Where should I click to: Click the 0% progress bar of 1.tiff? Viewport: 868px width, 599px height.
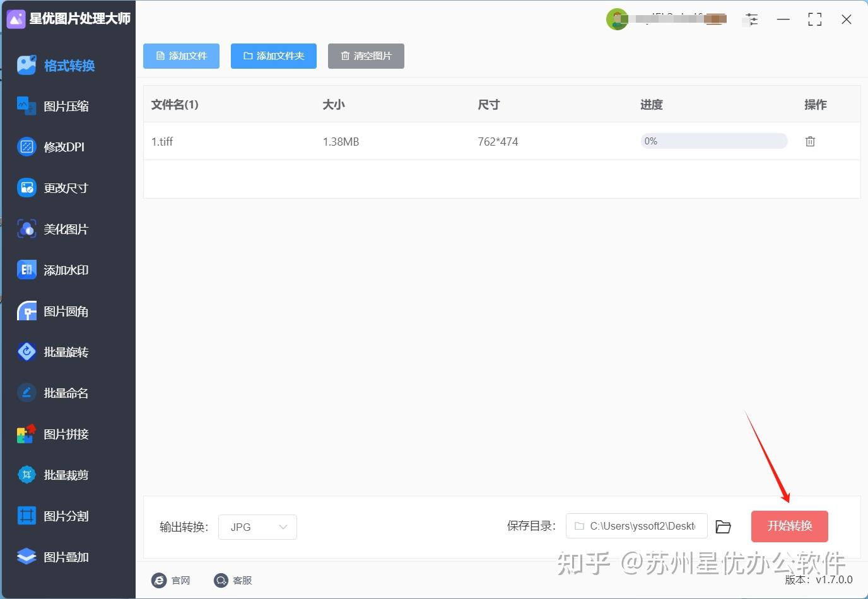[x=713, y=141]
